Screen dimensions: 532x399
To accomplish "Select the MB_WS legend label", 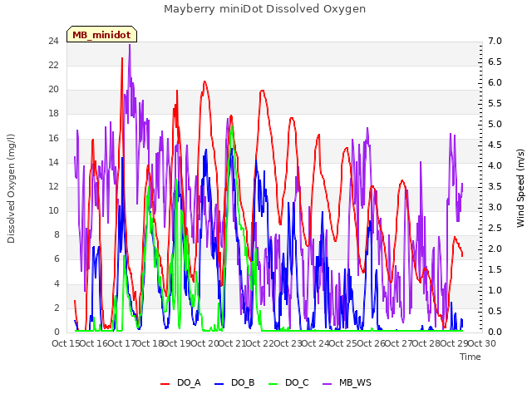I will pos(355,382).
